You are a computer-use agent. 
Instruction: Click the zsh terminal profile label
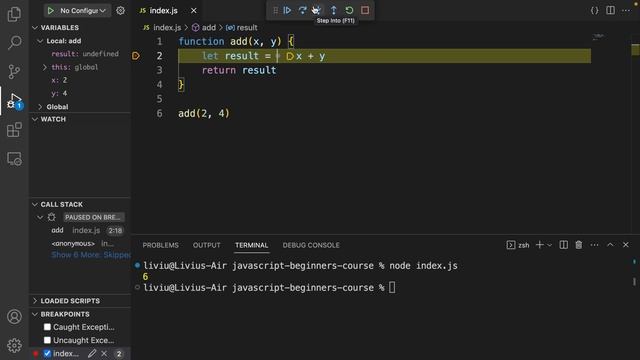(518, 245)
